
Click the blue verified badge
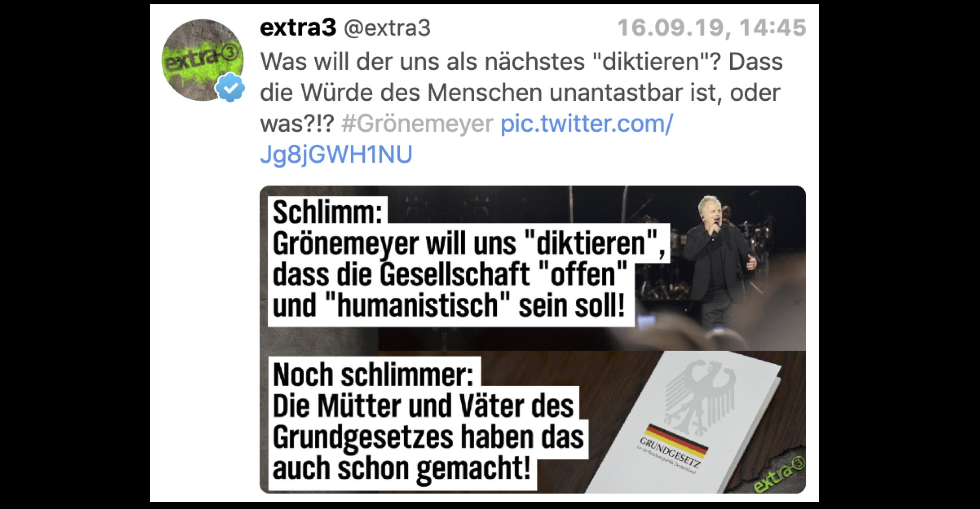pos(230,88)
